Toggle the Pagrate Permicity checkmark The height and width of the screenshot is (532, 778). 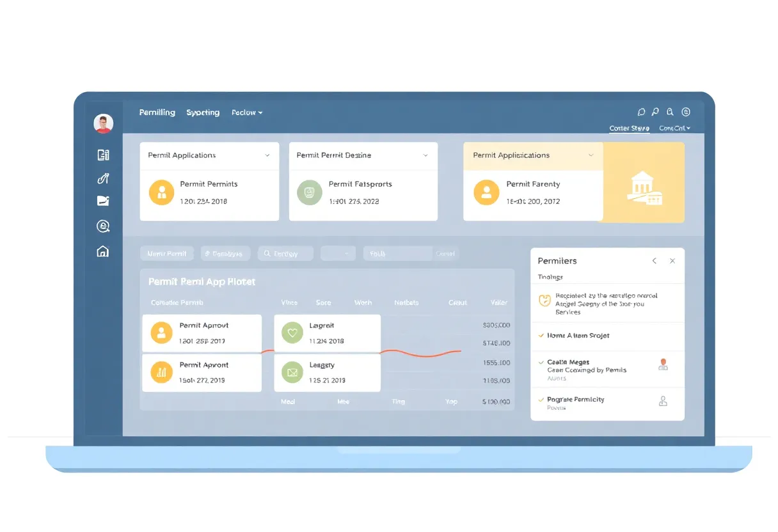(x=541, y=398)
